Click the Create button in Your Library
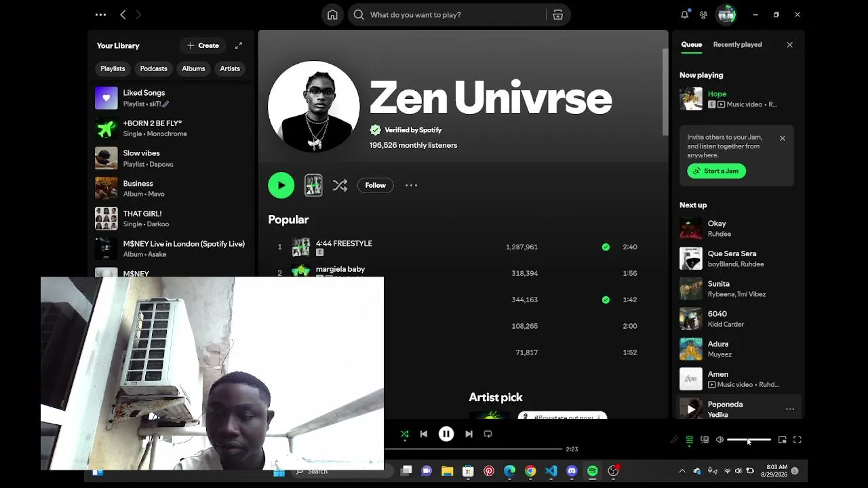The image size is (868, 488). coord(203,45)
